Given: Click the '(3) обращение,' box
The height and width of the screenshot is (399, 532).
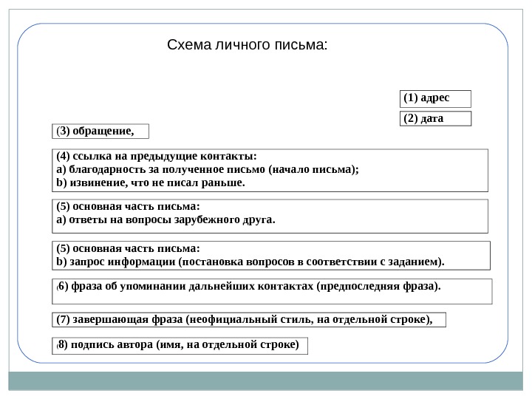Looking at the screenshot, I should 100,132.
